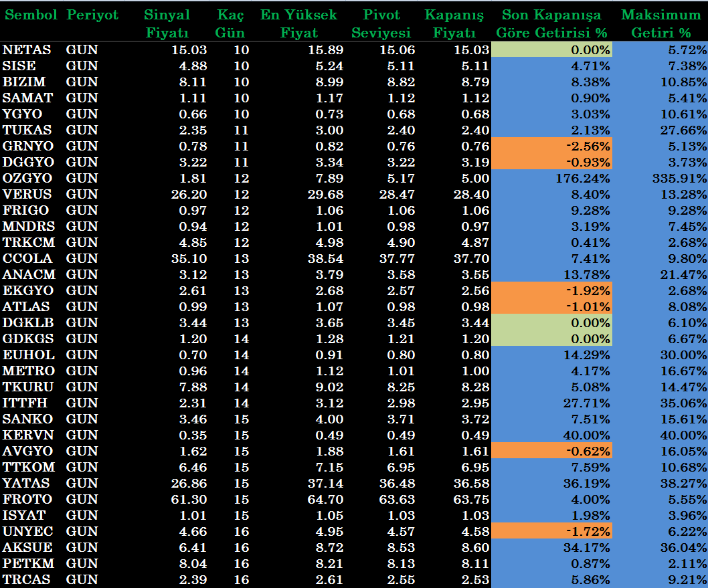Click the EKGYO symbol cell
The height and width of the screenshot is (588, 708).
tap(28, 290)
